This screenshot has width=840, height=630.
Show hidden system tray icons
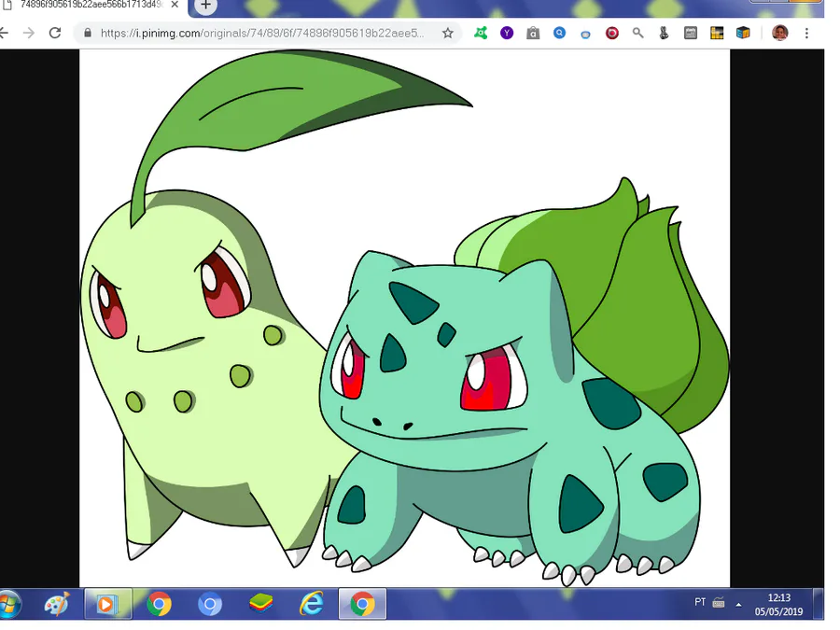[x=739, y=604]
